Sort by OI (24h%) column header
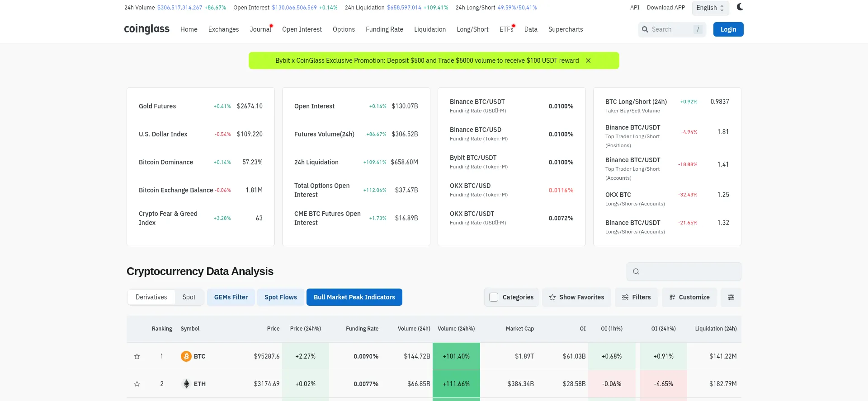This screenshot has height=401, width=868. click(x=663, y=329)
